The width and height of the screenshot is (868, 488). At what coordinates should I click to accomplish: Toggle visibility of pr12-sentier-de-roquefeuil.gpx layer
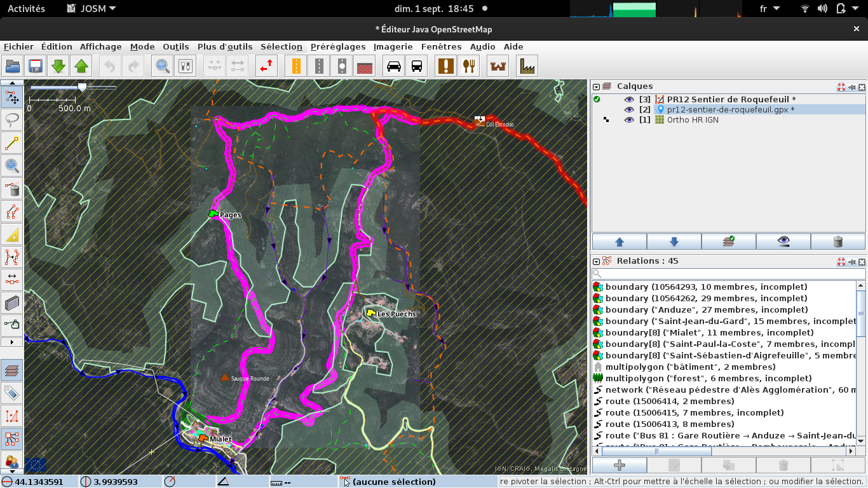pyautogui.click(x=629, y=109)
